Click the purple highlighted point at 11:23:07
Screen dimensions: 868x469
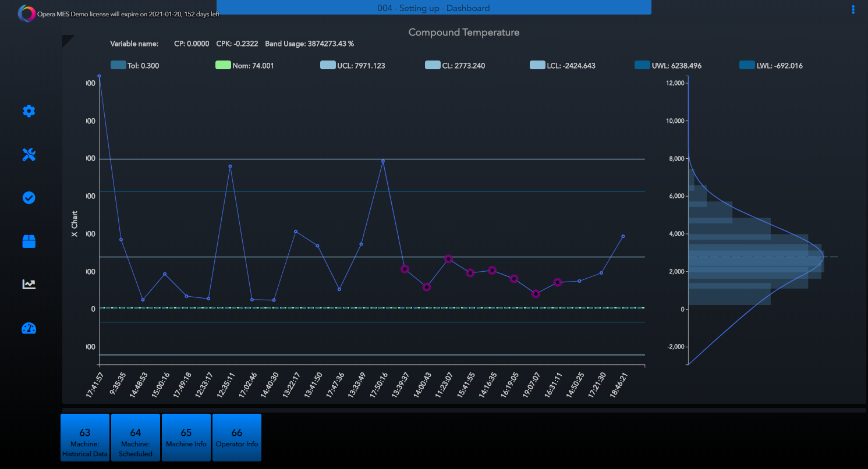pos(448,258)
